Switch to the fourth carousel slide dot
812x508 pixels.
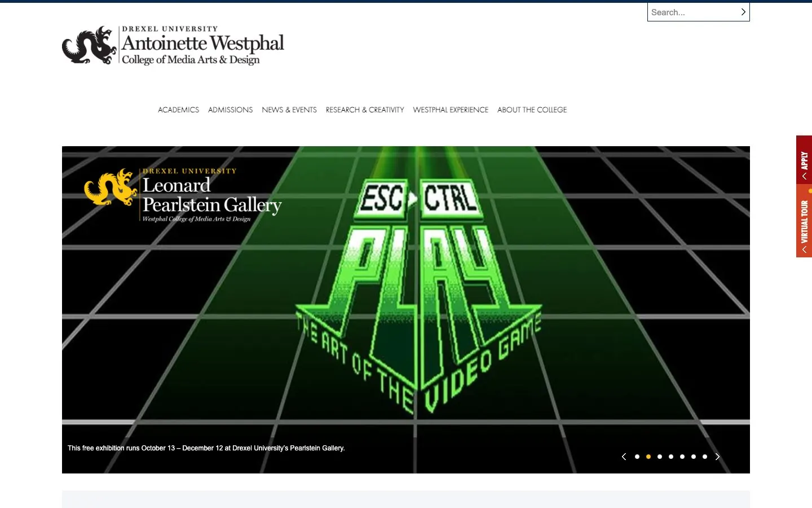click(x=671, y=457)
